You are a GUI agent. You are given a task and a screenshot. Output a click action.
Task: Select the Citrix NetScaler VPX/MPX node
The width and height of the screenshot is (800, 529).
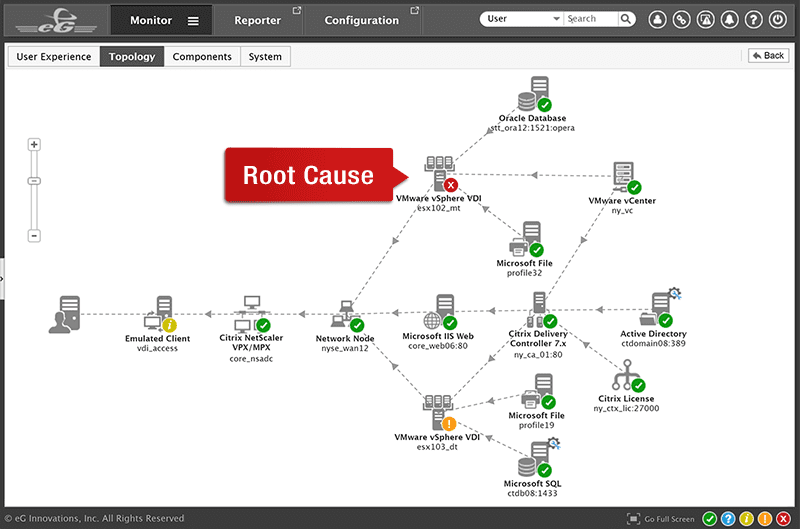pos(252,313)
